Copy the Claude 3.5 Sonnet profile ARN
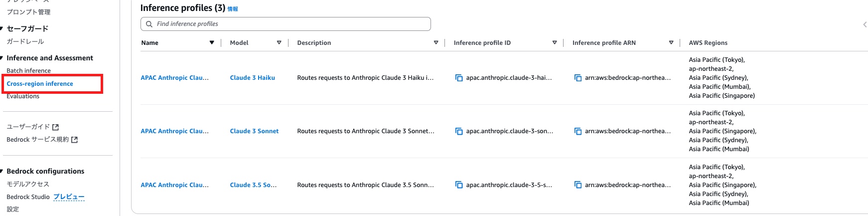 [578, 185]
